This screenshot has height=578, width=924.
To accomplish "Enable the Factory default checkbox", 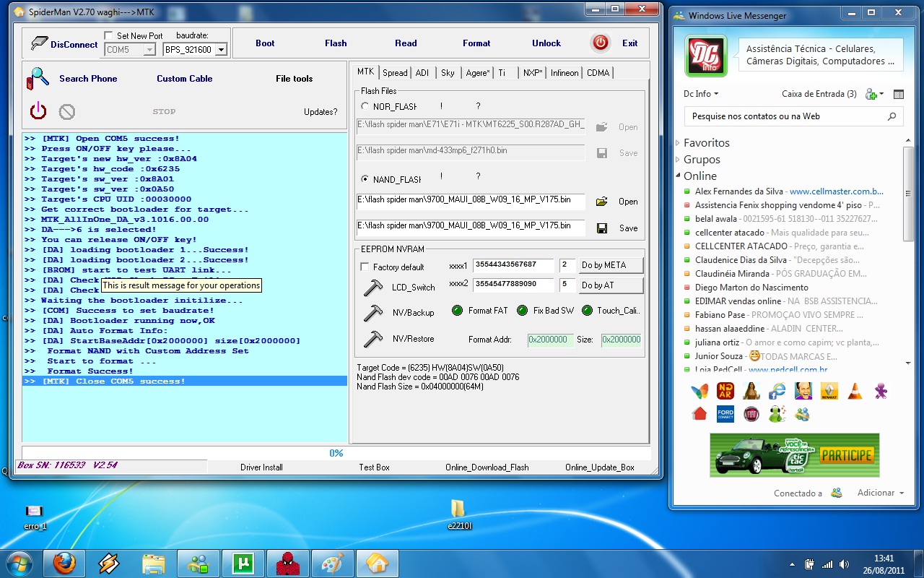I will pos(365,267).
